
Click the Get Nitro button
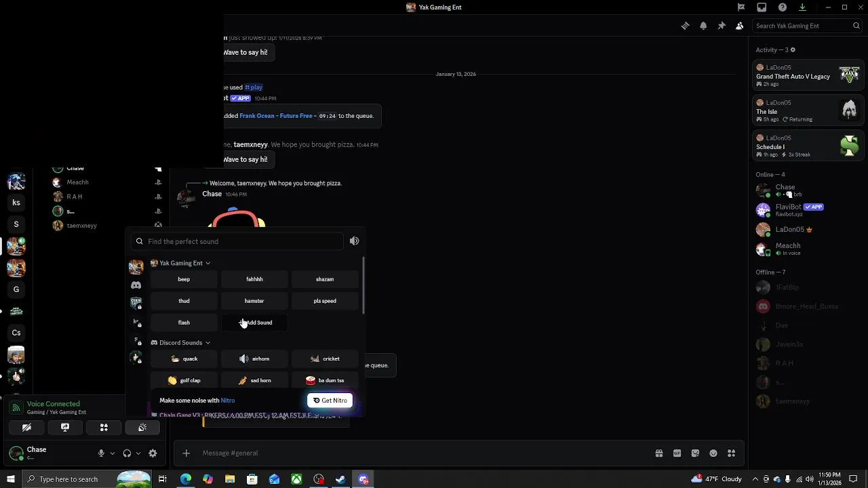330,401
